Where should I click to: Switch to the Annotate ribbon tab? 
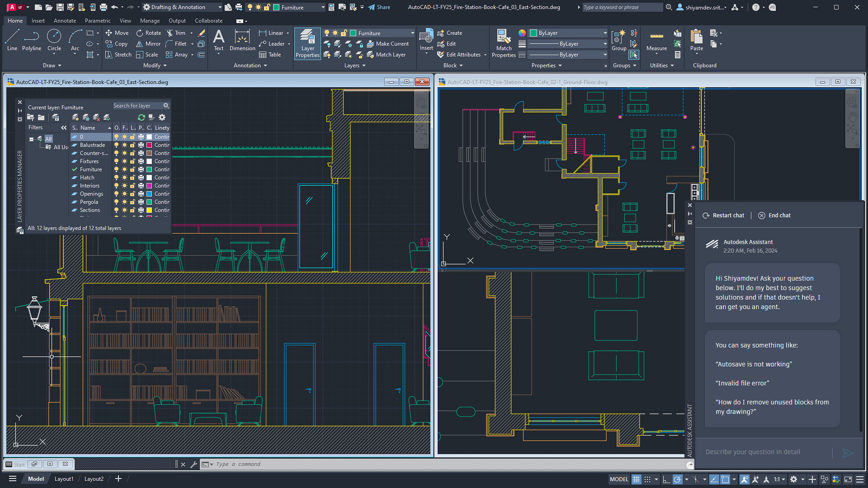pos(65,20)
